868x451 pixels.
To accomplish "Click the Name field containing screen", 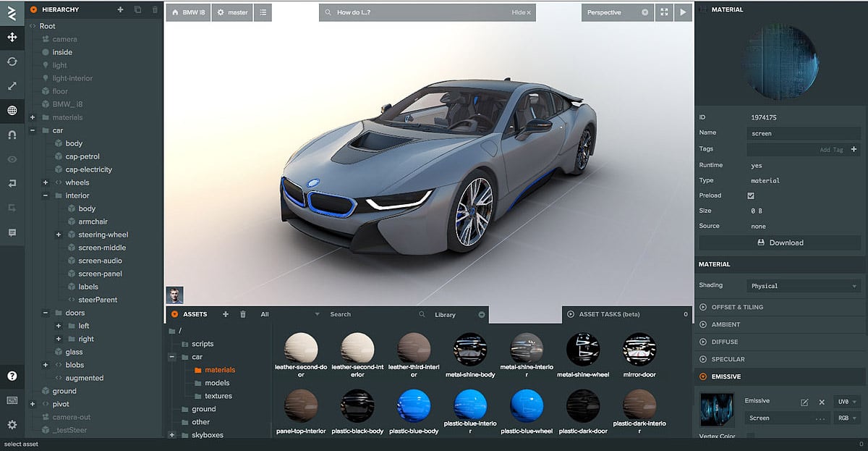I will point(804,133).
